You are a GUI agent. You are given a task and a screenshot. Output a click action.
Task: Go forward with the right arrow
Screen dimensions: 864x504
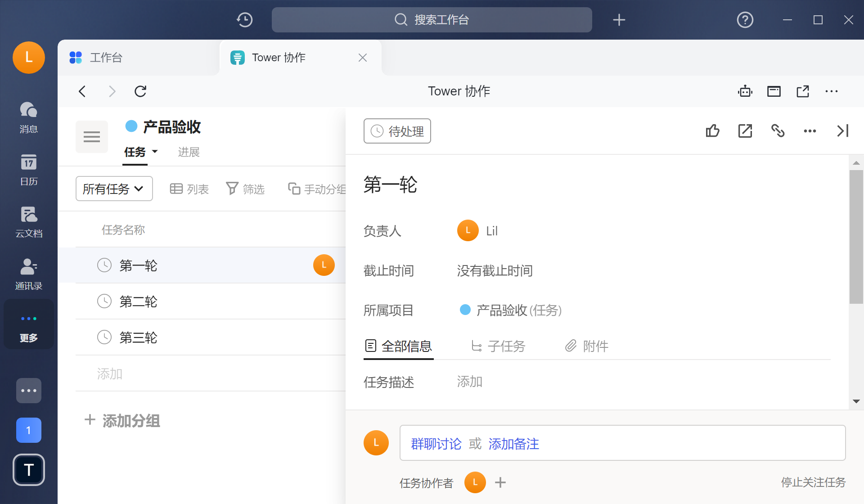click(112, 91)
